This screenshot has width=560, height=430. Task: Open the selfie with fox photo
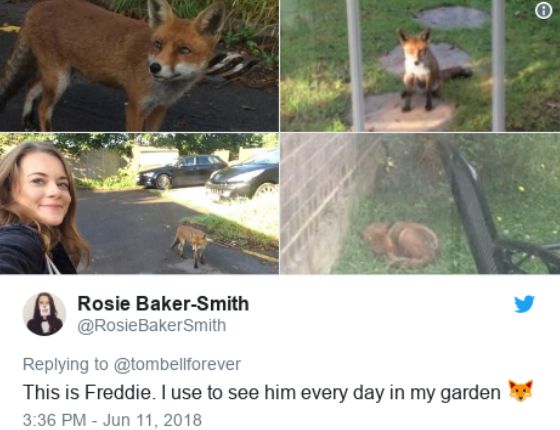(139, 204)
